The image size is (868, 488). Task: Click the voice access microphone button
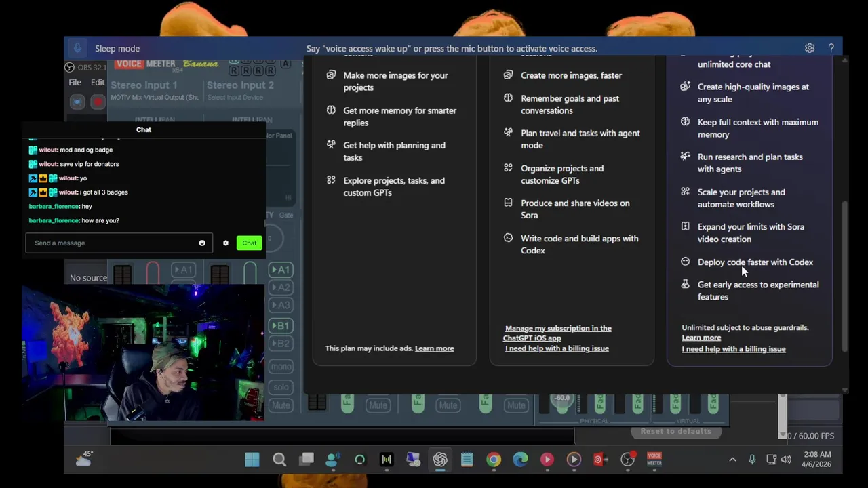[77, 48]
